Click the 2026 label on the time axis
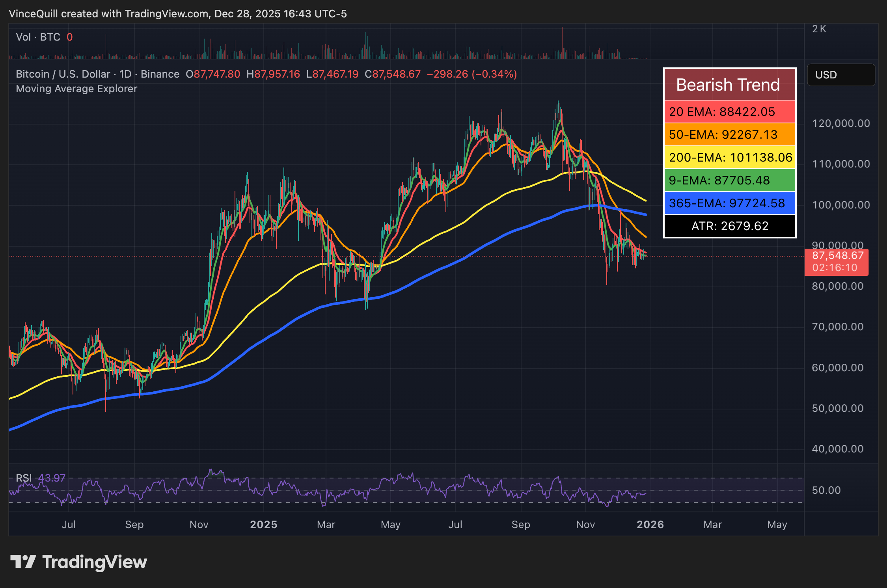Screen dimensions: 887x588 [650, 525]
